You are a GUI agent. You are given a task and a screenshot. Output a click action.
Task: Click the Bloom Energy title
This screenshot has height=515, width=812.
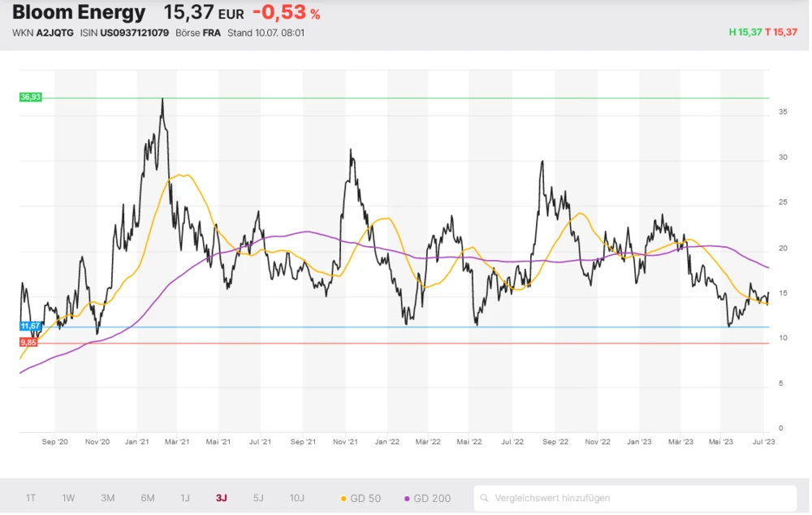(x=79, y=13)
